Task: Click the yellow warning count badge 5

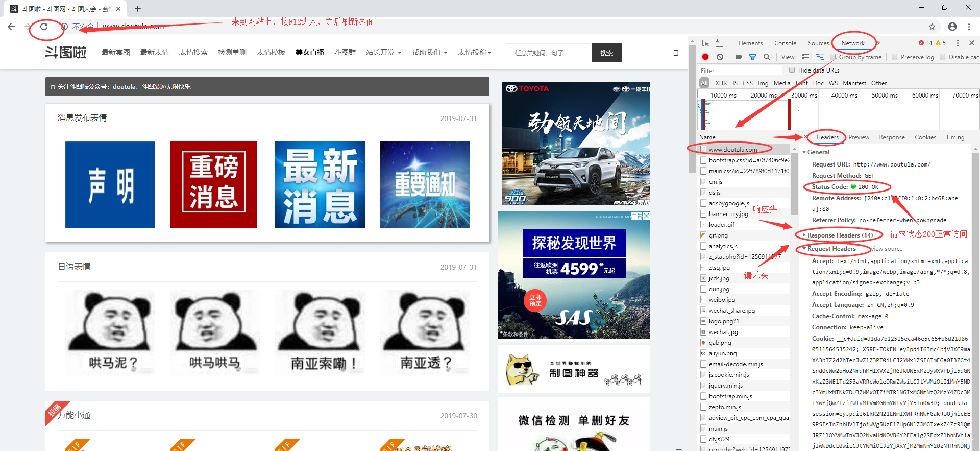Action: click(x=941, y=43)
